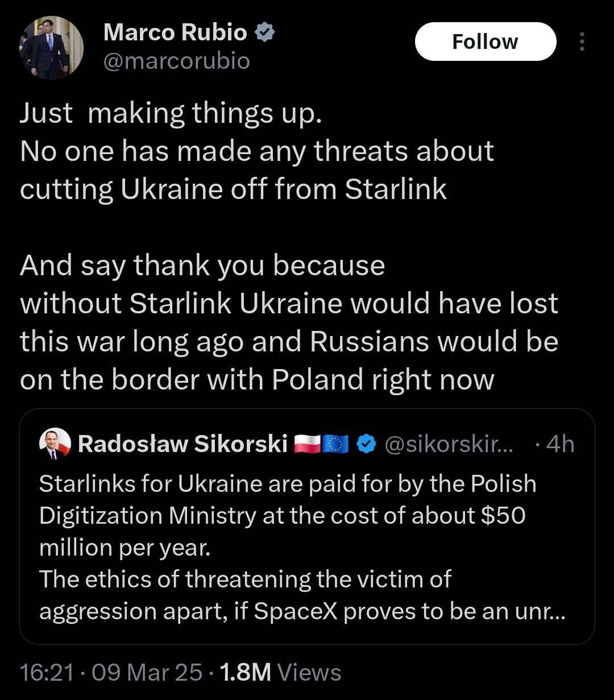Click the main poster's profile avatar
Image resolution: width=614 pixels, height=700 pixels.
(x=51, y=48)
